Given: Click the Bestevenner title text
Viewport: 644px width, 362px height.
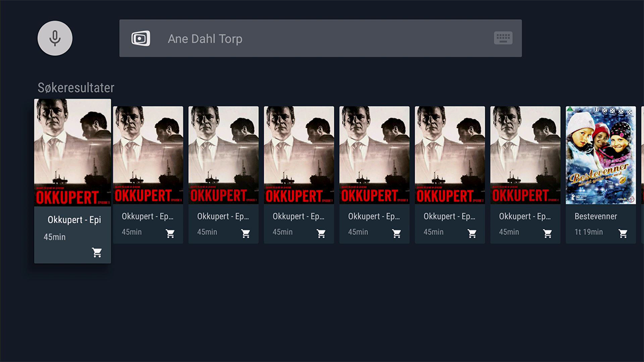Looking at the screenshot, I should pyautogui.click(x=595, y=216).
